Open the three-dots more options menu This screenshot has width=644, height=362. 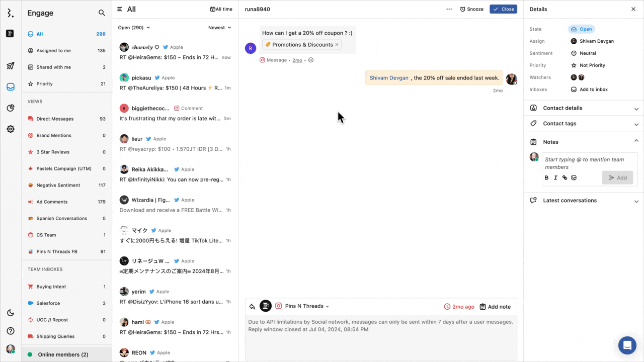pos(449,9)
